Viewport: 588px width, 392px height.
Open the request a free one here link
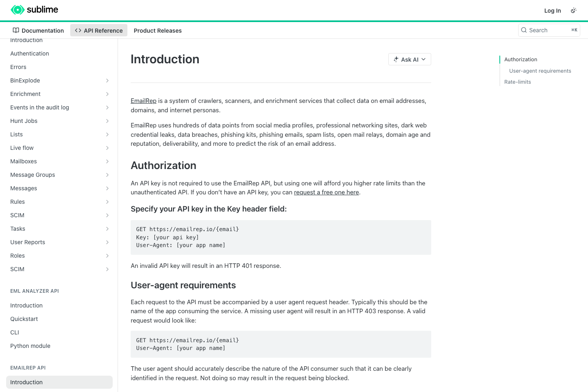tap(326, 192)
